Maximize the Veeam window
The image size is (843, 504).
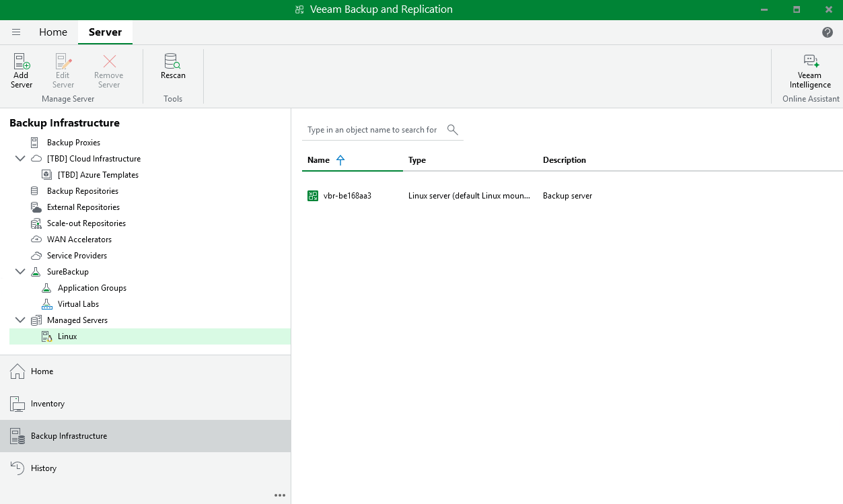click(797, 9)
